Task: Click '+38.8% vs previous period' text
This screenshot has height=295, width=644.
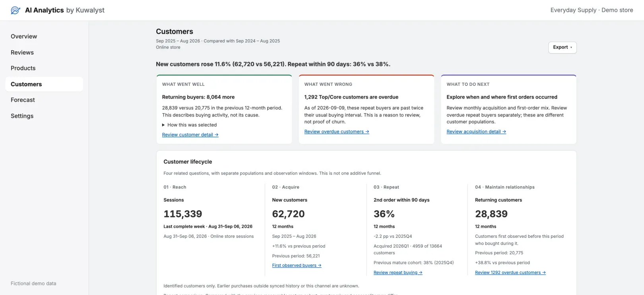Action: 502,263
